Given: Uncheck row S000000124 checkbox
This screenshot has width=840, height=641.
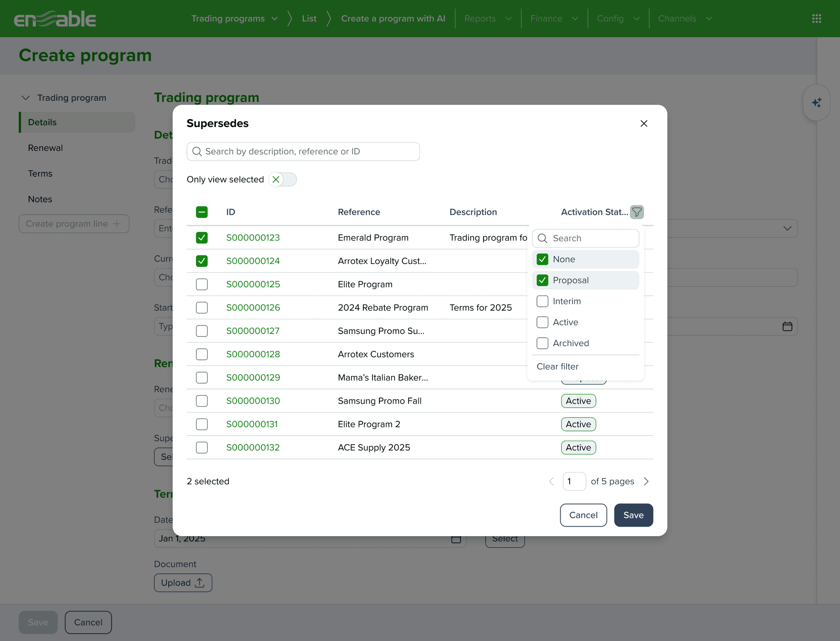Looking at the screenshot, I should [202, 261].
